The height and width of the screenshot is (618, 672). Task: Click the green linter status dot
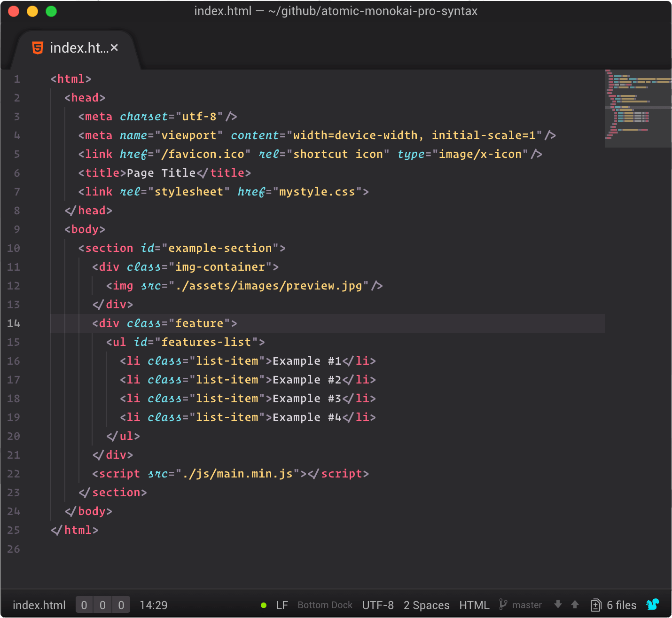264,605
